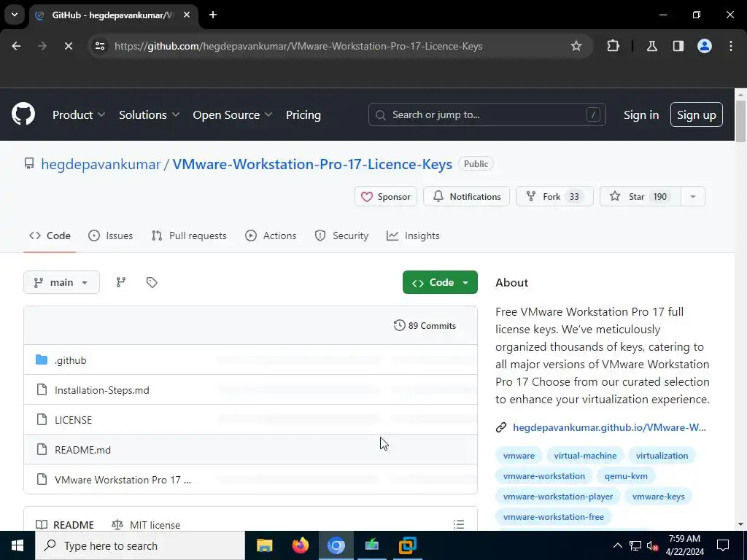Launch Firefox from taskbar

300,545
